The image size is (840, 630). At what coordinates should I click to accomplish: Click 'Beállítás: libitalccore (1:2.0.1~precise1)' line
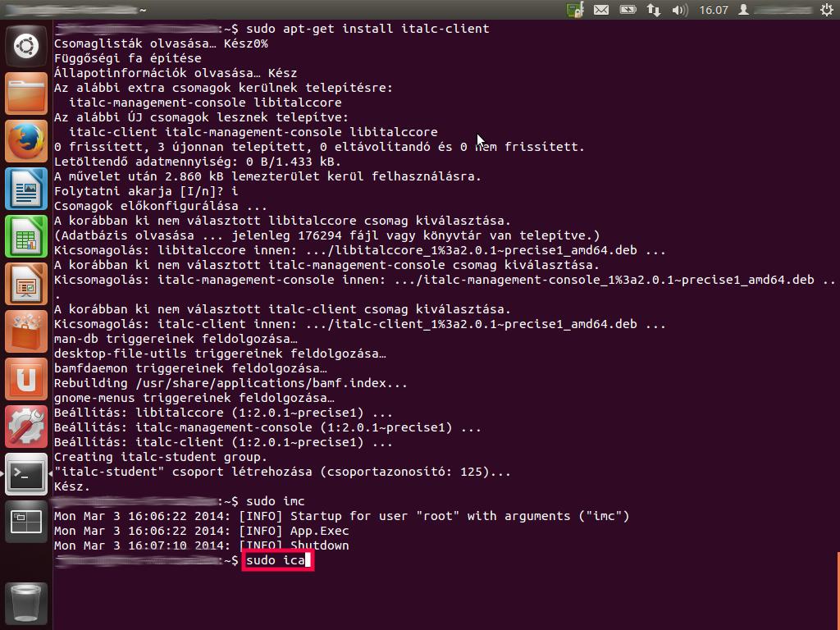point(223,413)
